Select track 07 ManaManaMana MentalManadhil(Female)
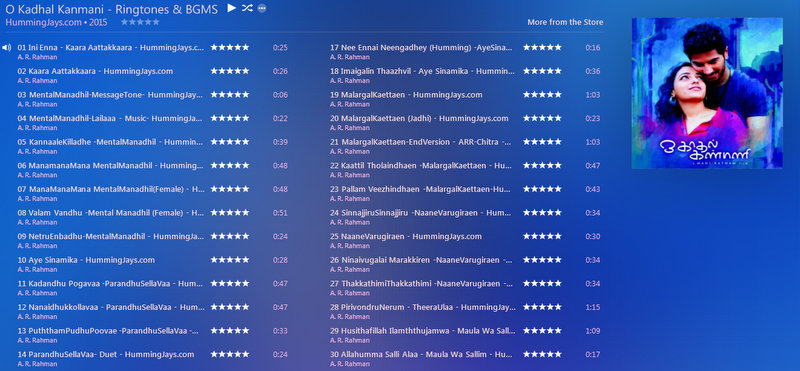 pos(111,189)
